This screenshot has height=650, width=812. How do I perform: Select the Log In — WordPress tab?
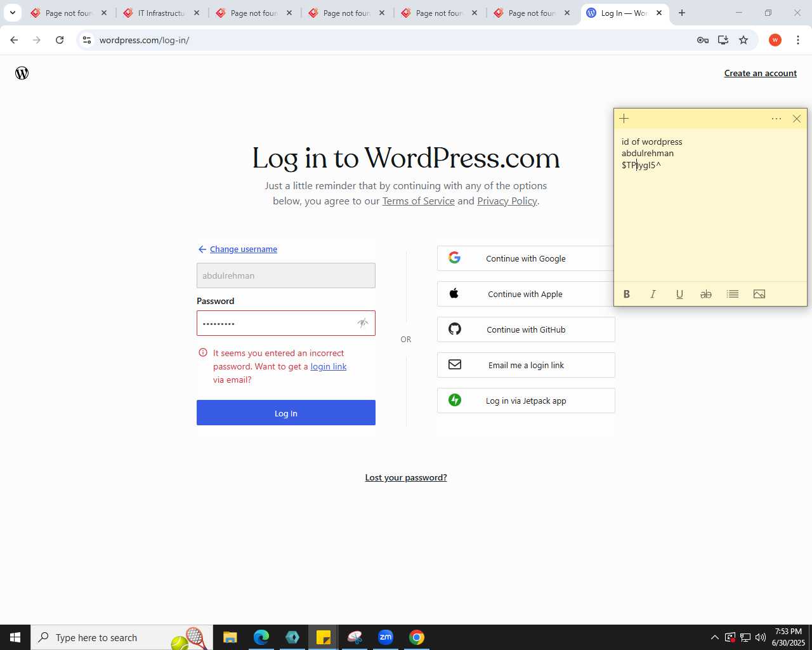[x=624, y=13]
